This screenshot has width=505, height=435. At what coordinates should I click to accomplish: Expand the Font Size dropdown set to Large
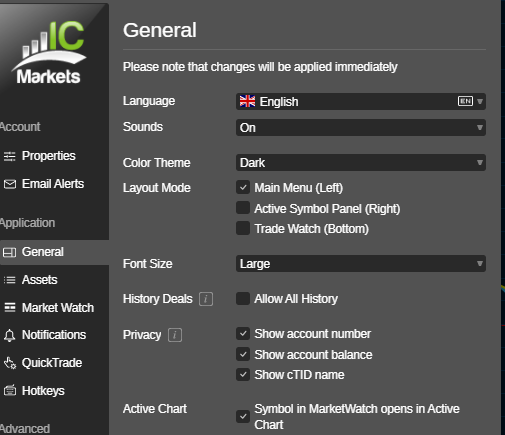point(361,264)
